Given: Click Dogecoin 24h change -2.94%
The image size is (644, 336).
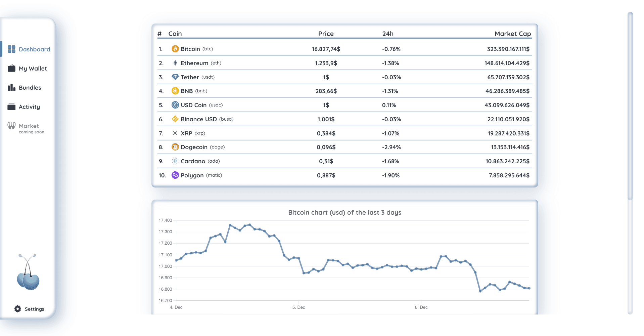Looking at the screenshot, I should point(391,147).
